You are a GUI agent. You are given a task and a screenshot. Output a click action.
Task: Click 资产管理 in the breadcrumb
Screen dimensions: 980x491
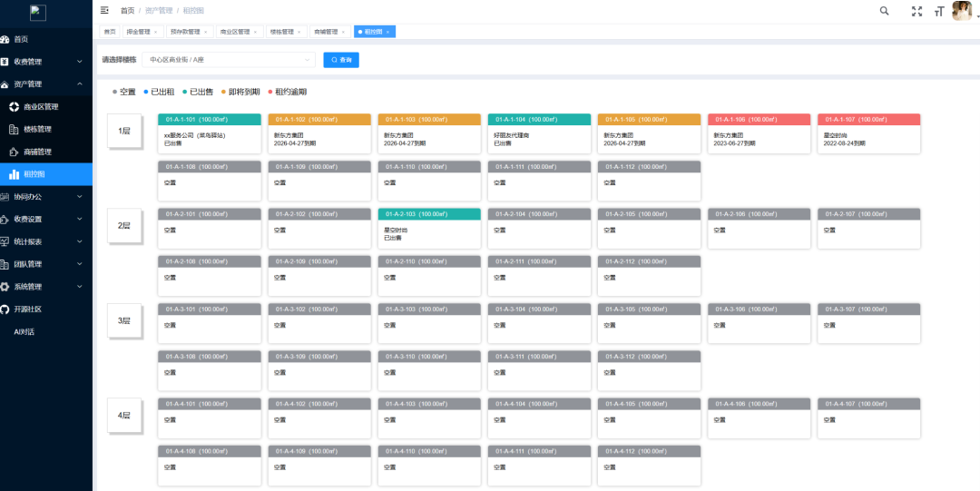click(x=158, y=11)
